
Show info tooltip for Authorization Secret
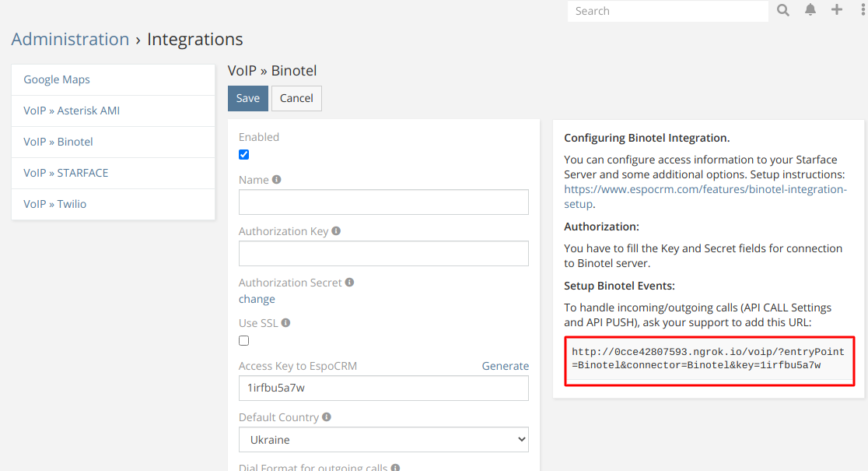point(349,282)
